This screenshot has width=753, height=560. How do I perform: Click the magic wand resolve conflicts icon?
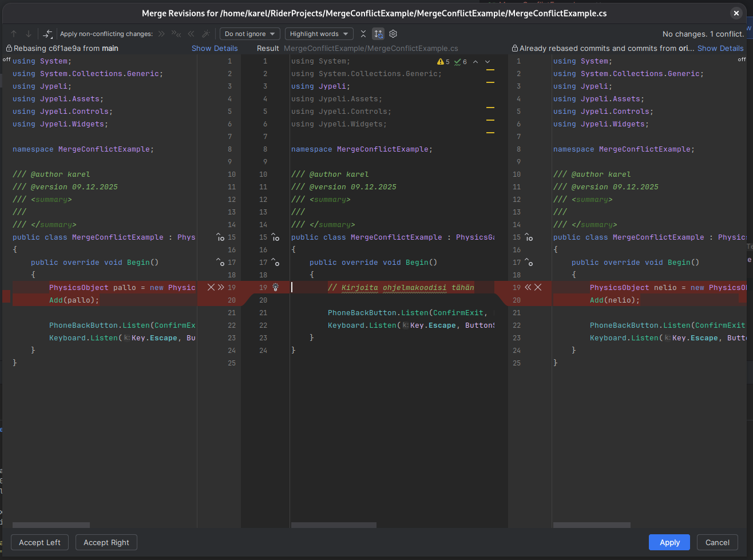click(x=206, y=34)
